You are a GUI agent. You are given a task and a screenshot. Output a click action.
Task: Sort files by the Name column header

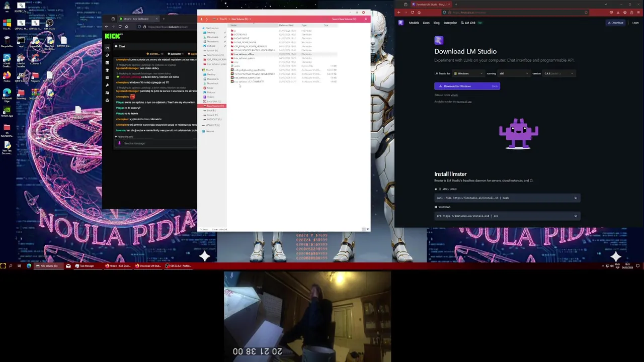coord(253,25)
